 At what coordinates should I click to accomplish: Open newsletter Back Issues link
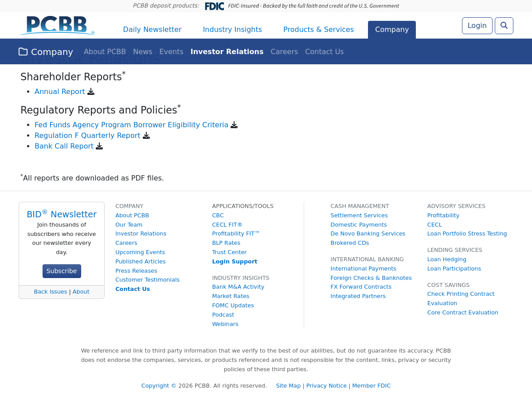pos(51,292)
